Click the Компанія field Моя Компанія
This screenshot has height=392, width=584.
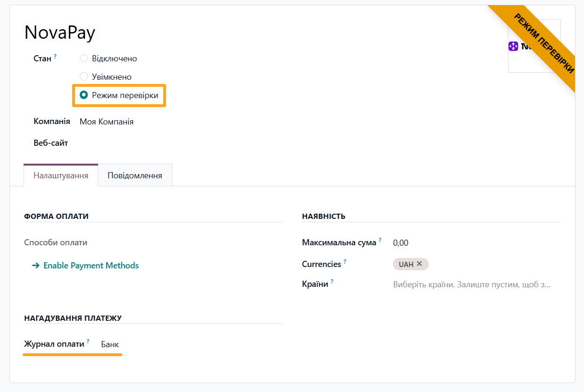(107, 122)
